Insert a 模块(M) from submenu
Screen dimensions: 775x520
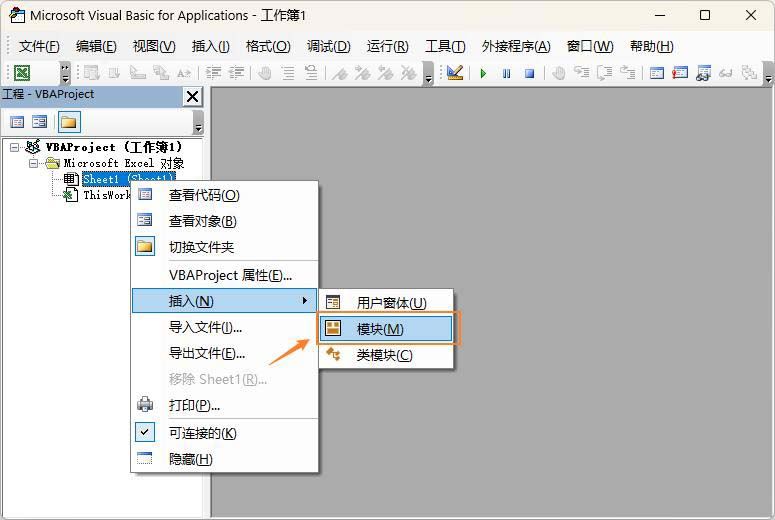386,329
